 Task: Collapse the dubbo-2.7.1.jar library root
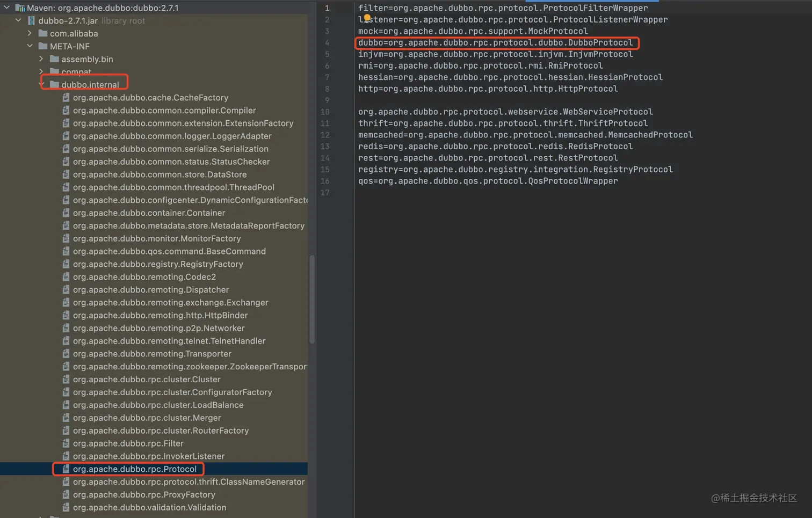[x=18, y=20]
